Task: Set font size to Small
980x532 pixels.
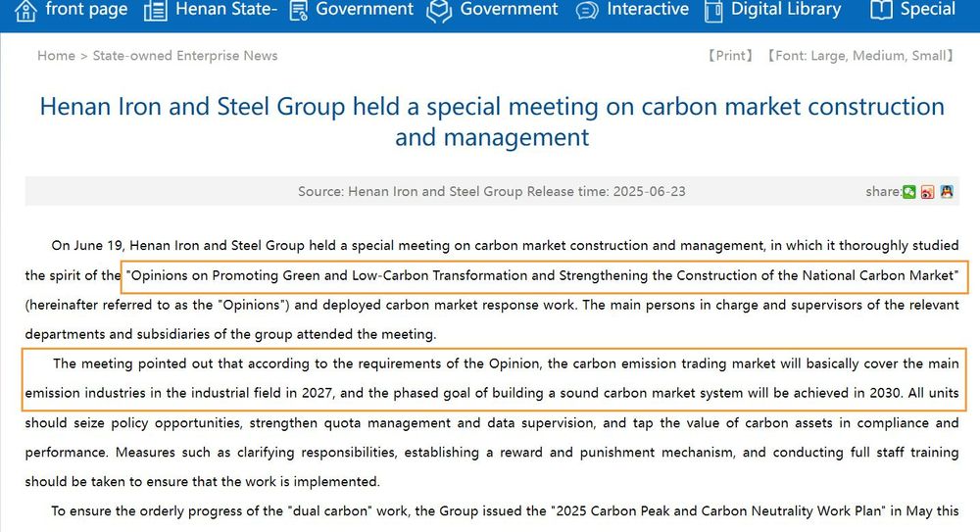Action: click(x=929, y=56)
